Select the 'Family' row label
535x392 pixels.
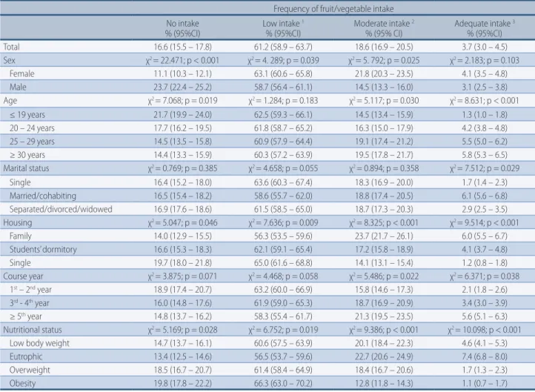tap(21, 236)
